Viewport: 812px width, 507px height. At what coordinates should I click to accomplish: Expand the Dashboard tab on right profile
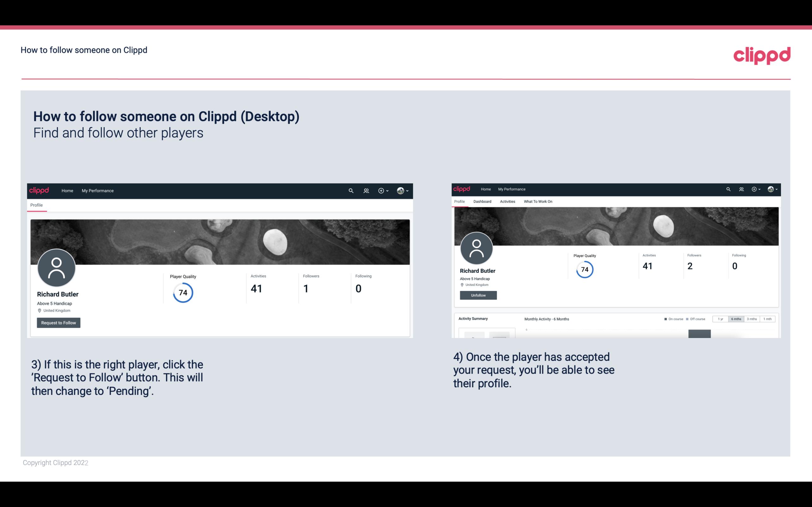tap(482, 202)
